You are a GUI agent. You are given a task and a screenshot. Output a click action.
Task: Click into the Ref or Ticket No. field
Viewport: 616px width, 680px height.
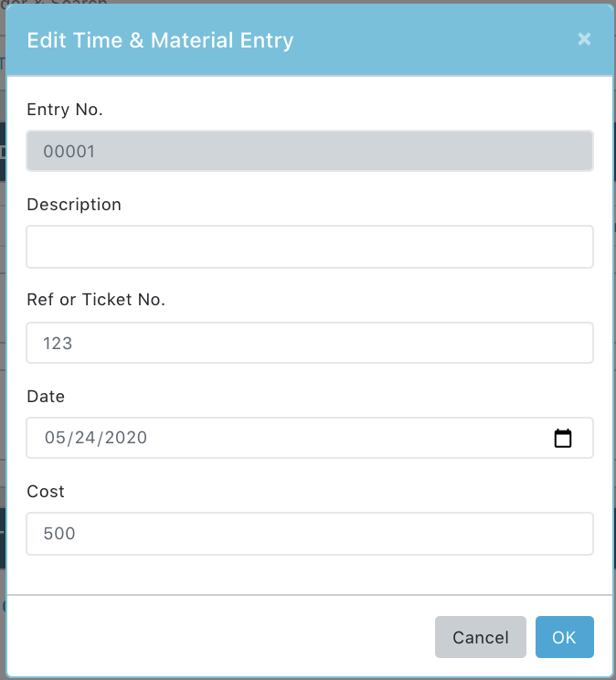click(310, 343)
